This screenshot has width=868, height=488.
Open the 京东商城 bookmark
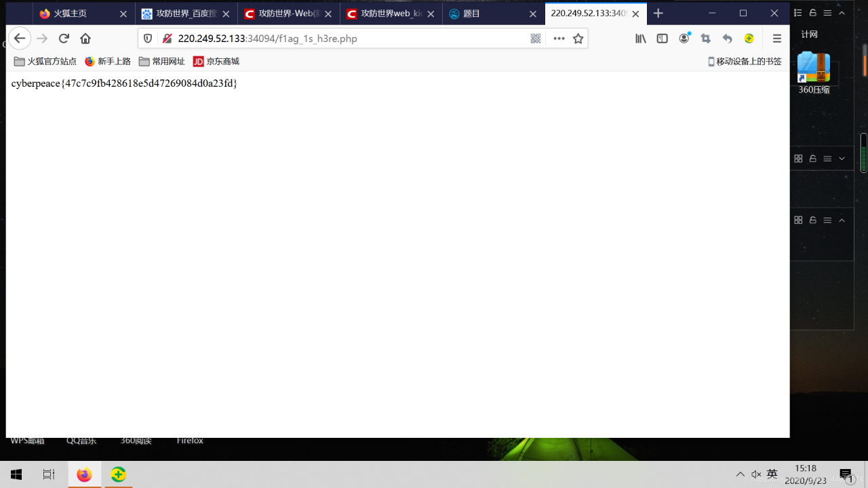tap(216, 62)
